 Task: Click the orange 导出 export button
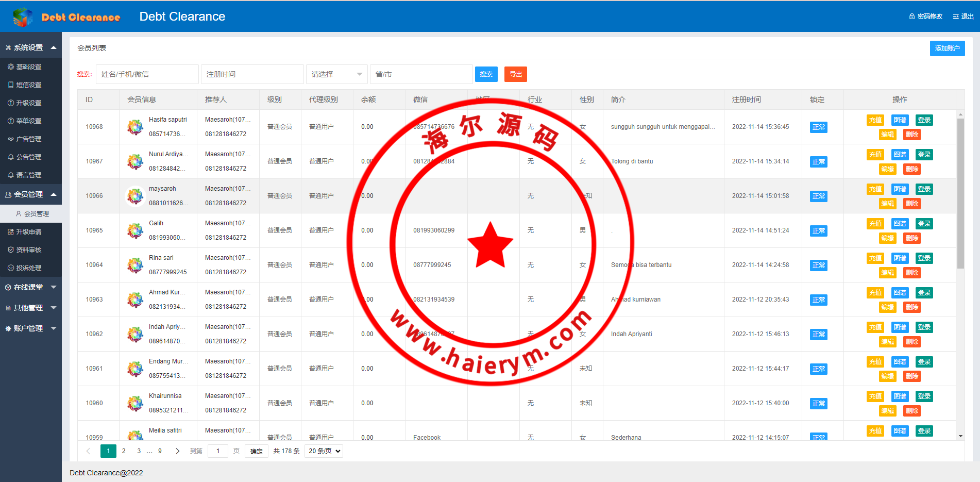point(515,74)
